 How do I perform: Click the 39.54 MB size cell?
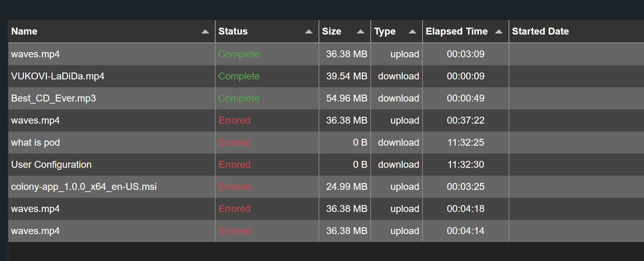pyautogui.click(x=347, y=76)
